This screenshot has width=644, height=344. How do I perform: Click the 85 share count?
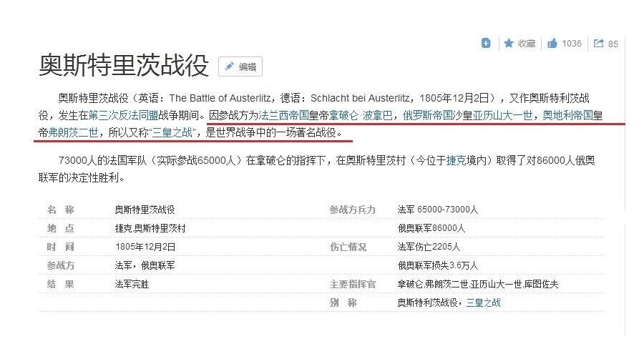(613, 44)
